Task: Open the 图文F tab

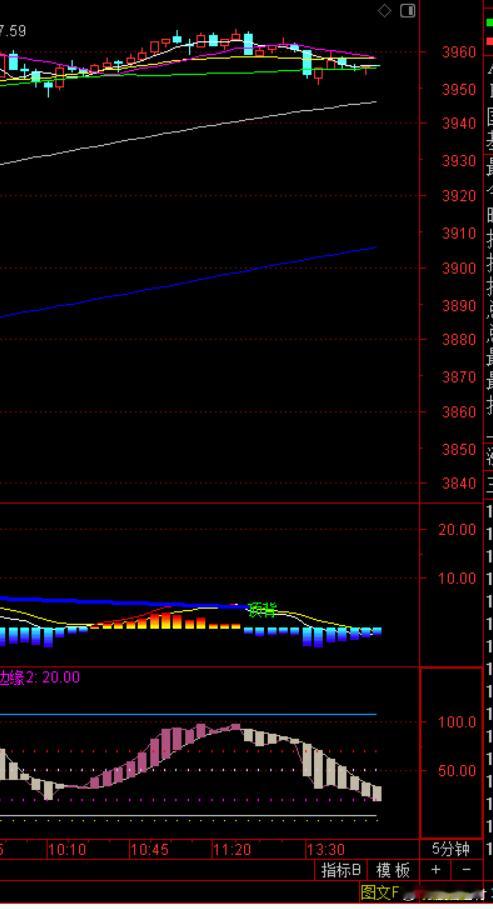Action: pyautogui.click(x=380, y=892)
